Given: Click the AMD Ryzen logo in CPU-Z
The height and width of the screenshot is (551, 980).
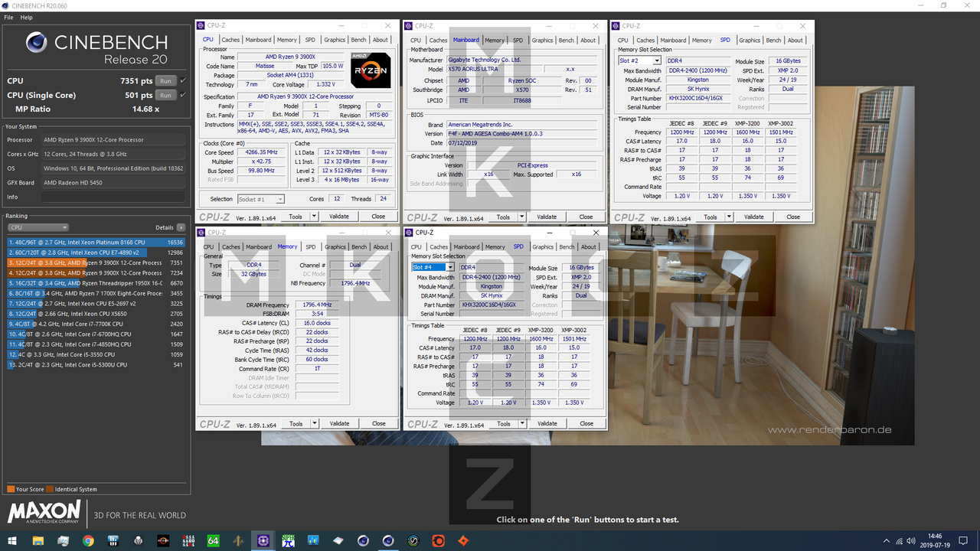Looking at the screenshot, I should coord(371,70).
